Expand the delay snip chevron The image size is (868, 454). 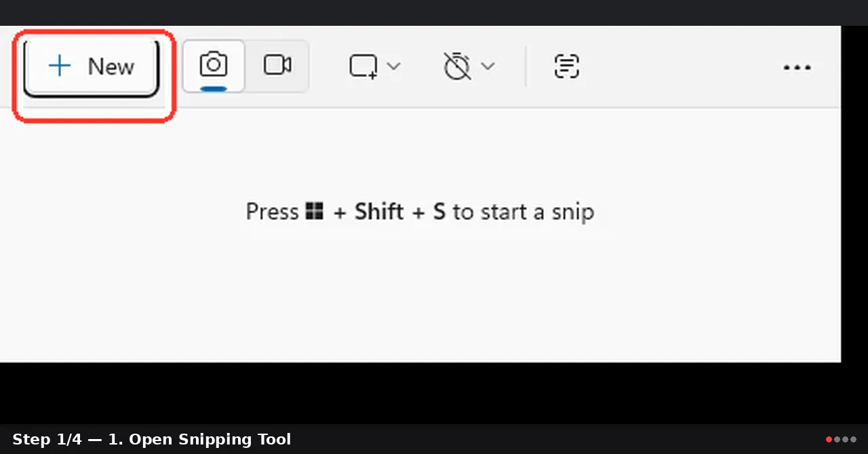pyautogui.click(x=488, y=67)
